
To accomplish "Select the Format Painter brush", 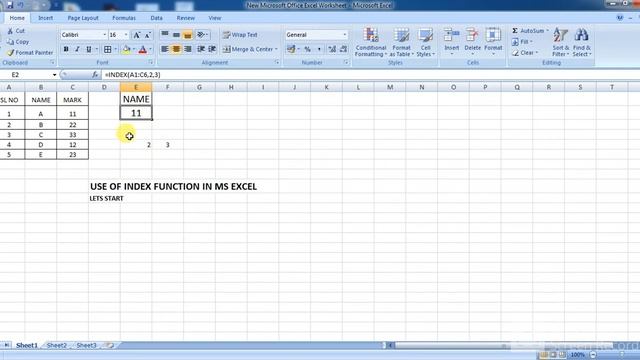I will (x=11, y=53).
